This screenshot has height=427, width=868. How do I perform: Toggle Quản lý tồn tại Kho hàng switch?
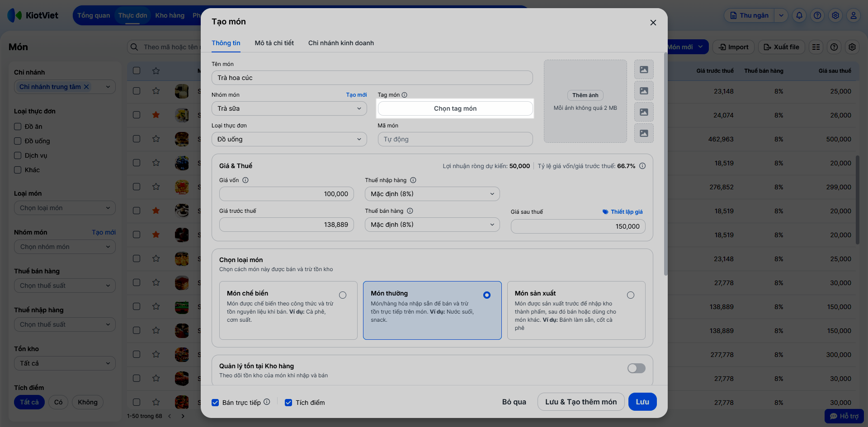click(x=636, y=368)
